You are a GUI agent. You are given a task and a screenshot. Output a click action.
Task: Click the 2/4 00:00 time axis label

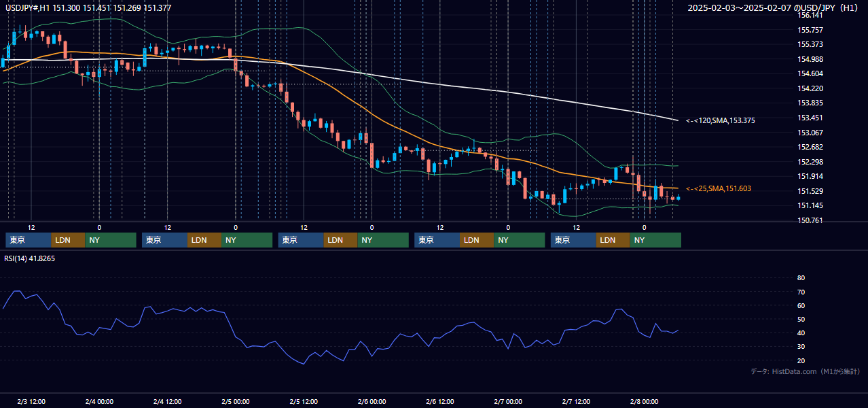click(99, 402)
